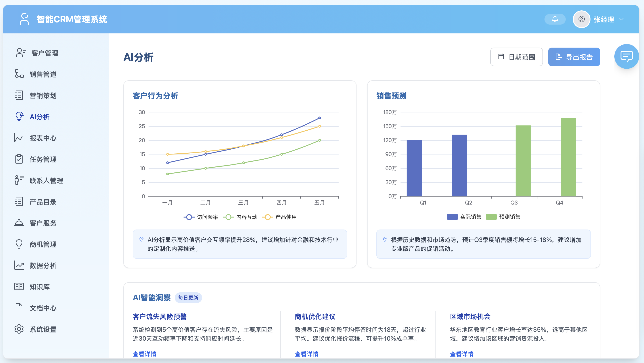Toggle the 内容互动 legend item
The height and width of the screenshot is (363, 644).
(241, 217)
